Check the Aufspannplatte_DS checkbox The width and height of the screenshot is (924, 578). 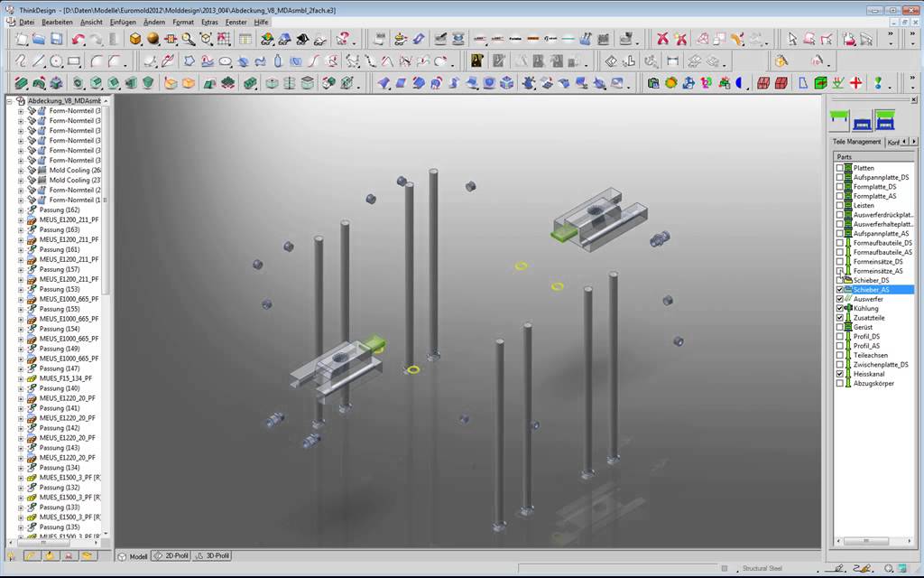point(840,178)
